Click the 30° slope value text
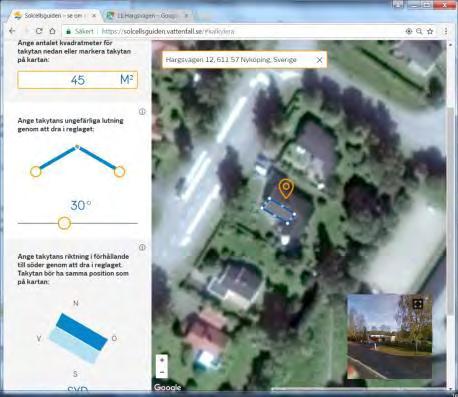 [x=80, y=205]
